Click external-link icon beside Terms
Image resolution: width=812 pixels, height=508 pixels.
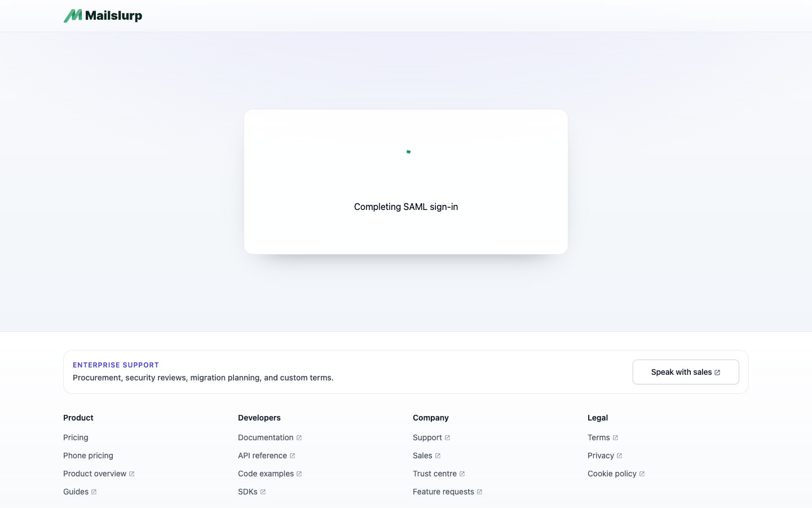(615, 438)
